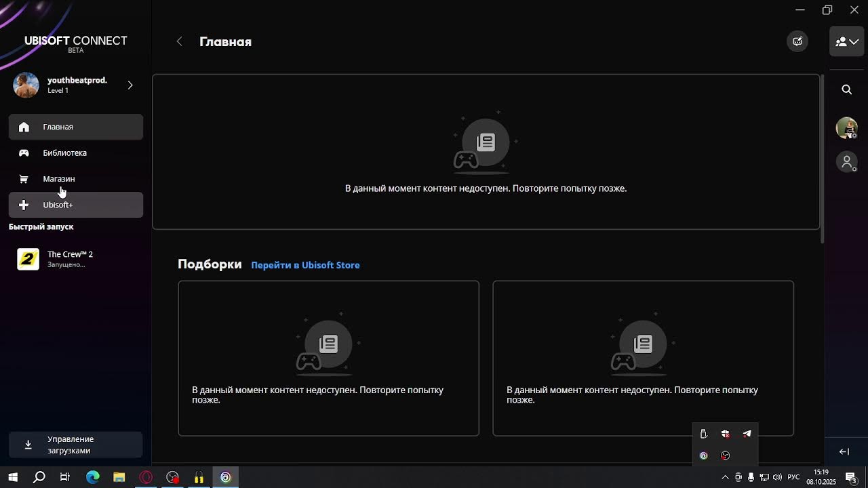The height and width of the screenshot is (488, 868).
Task: Open the search magnifier in right panel
Action: (846, 89)
